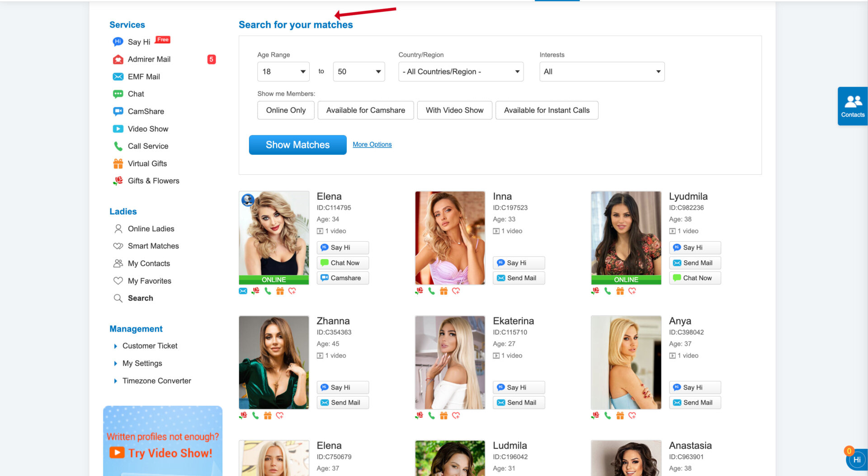The height and width of the screenshot is (476, 868).
Task: Open the Hi chat bubble at bottom right
Action: click(x=857, y=460)
